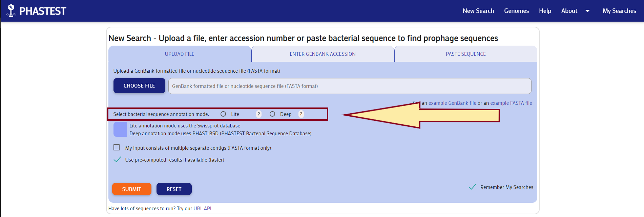Click the file name input field
The height and width of the screenshot is (217, 644).
pyautogui.click(x=350, y=86)
